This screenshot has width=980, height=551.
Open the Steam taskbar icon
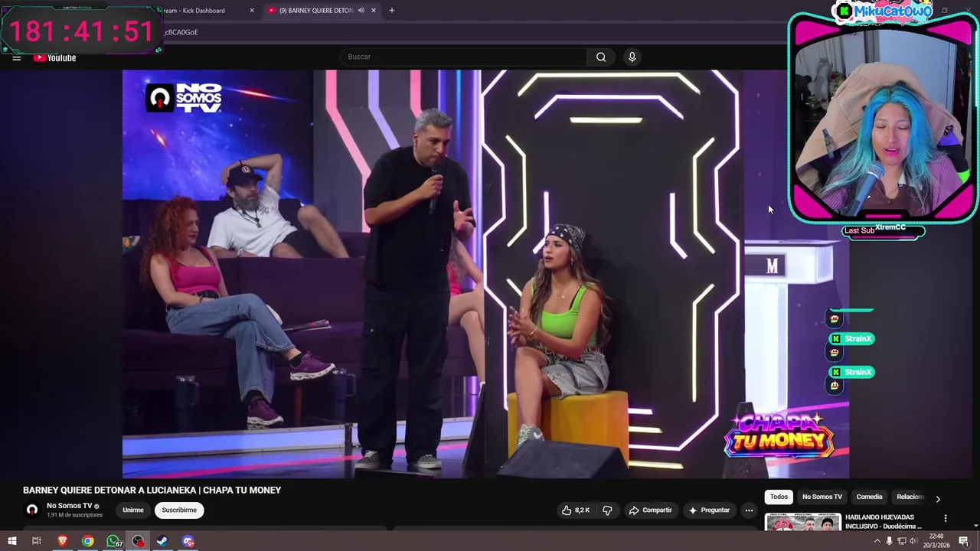(162, 541)
